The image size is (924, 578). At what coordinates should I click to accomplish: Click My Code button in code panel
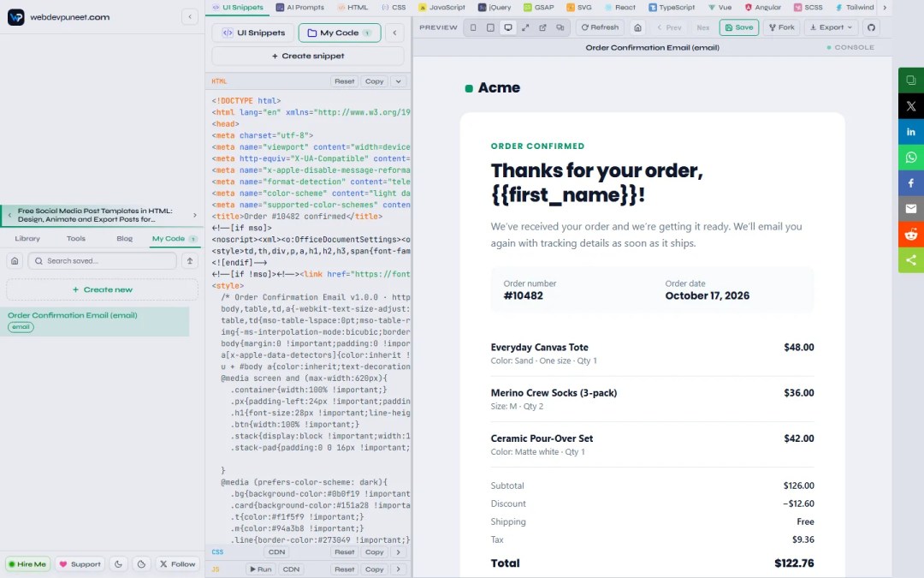tap(340, 33)
